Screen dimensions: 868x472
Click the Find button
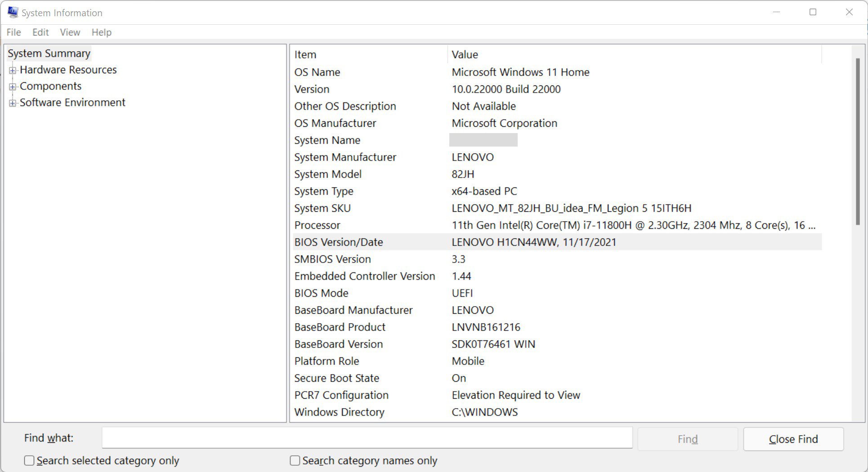click(688, 439)
